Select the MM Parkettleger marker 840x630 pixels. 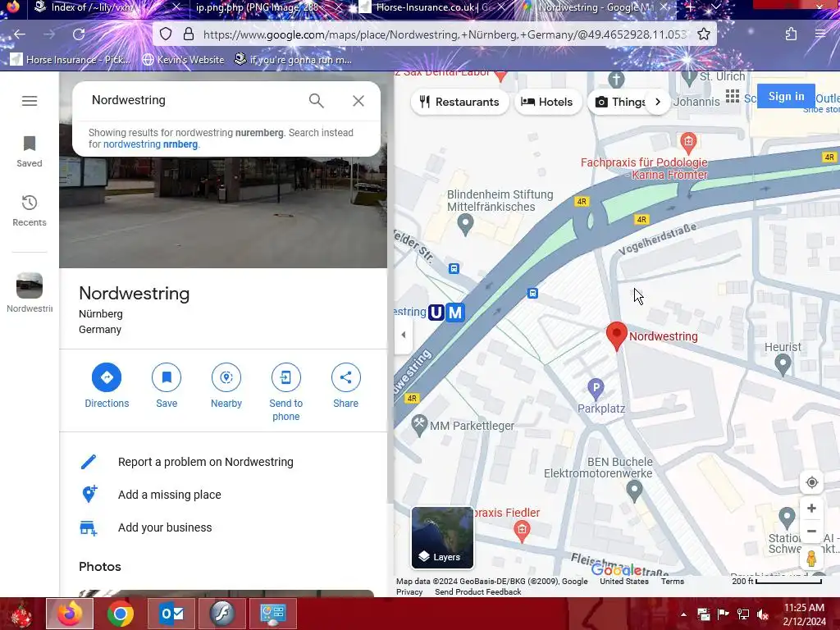(x=419, y=426)
